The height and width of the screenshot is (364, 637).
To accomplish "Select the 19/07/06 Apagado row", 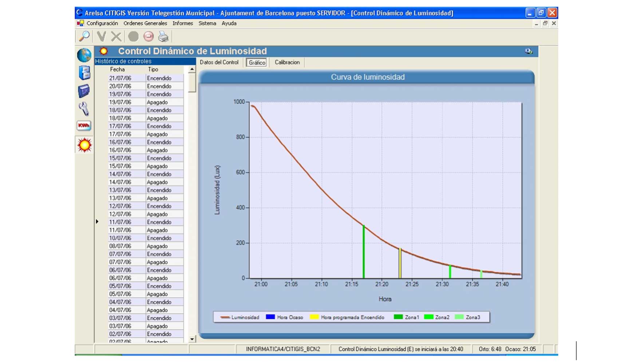I will point(146,102).
